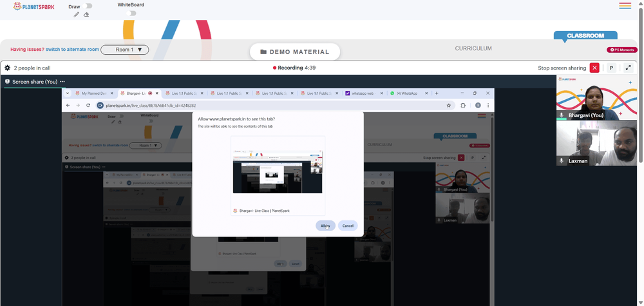Screen dimensions: 644x306
Task: Click the back arrow in shared browser
Action: coord(68,106)
